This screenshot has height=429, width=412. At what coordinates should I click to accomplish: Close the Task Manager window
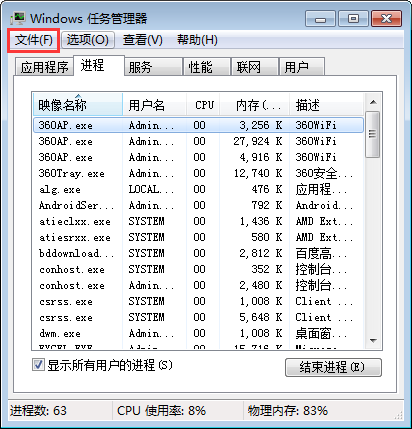(386, 19)
